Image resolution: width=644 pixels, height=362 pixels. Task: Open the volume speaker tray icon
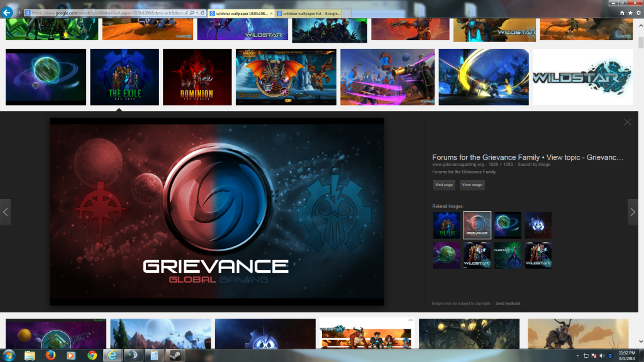click(602, 356)
